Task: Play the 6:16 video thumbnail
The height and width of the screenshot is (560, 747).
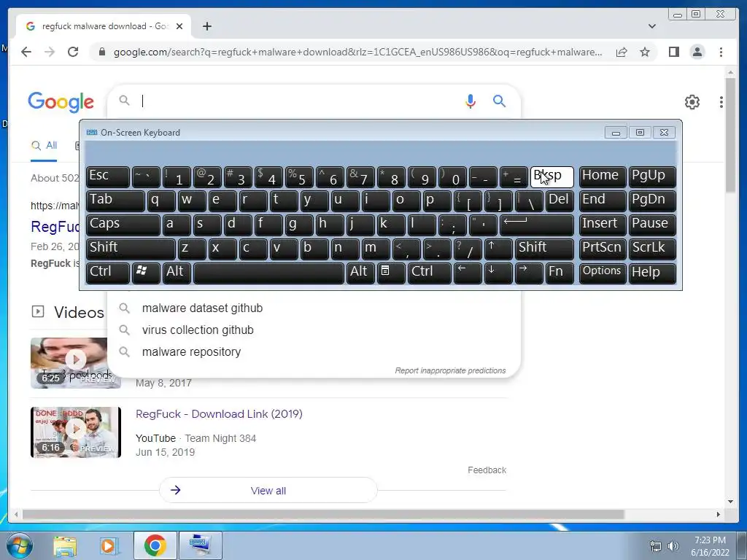Action: point(76,432)
